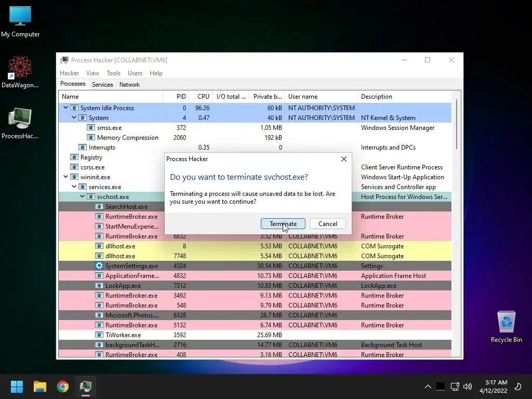Click the LockApp.exe process icon

pyautogui.click(x=99, y=285)
